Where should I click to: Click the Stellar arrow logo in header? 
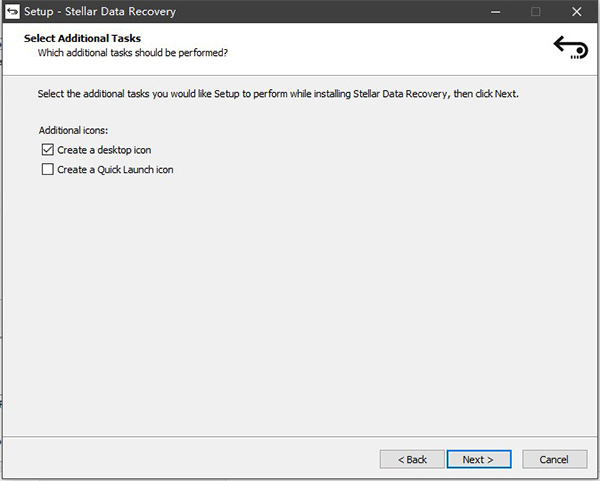(x=570, y=47)
